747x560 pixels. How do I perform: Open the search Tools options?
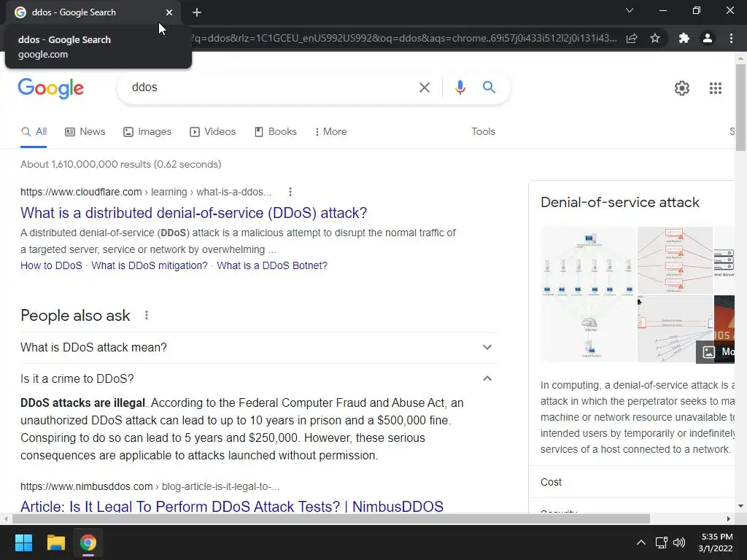pos(483,132)
